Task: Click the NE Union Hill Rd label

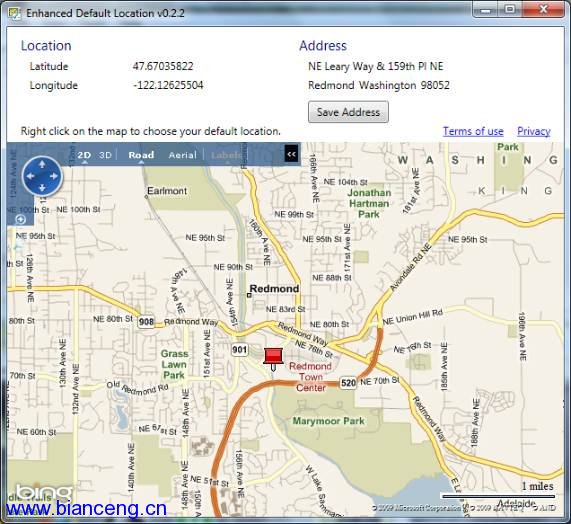Action: pos(413,317)
